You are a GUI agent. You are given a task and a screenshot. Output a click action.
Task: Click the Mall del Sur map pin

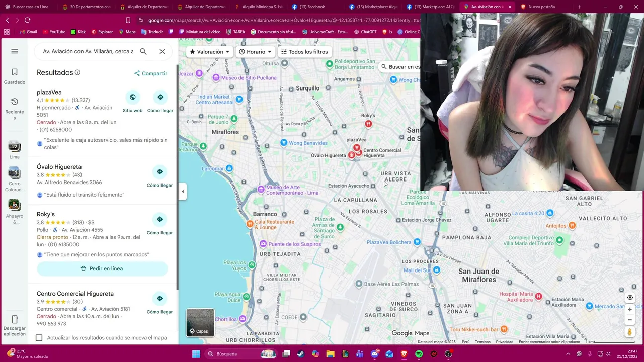pyautogui.click(x=436, y=270)
